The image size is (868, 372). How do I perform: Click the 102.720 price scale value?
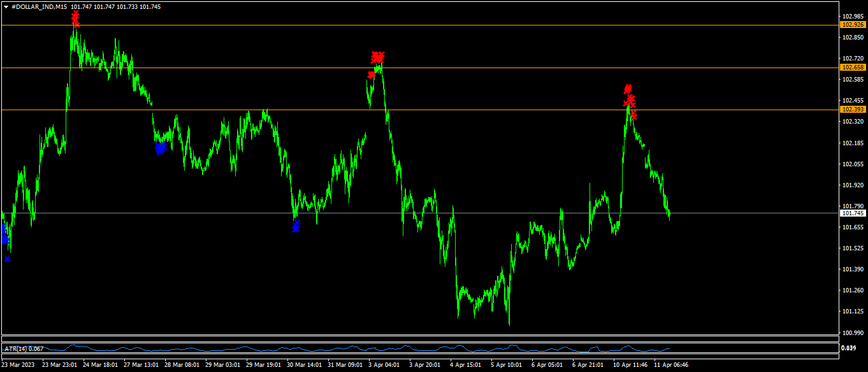click(x=853, y=59)
